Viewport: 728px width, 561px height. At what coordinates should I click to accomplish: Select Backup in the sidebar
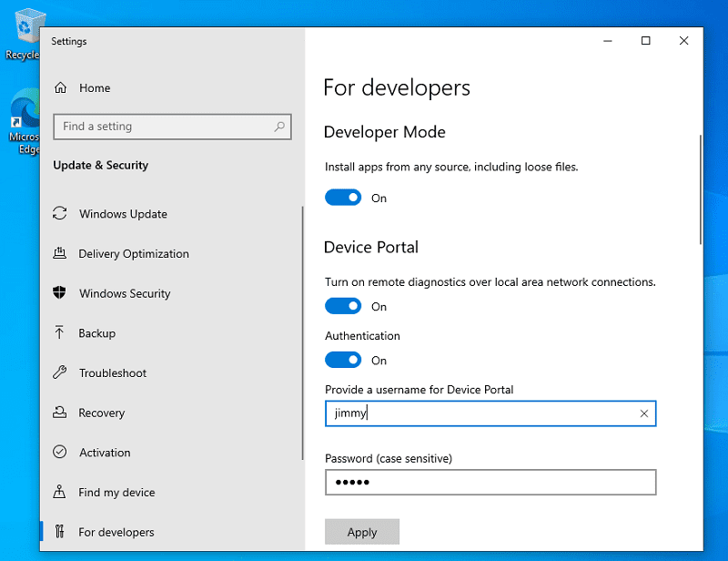click(172, 333)
